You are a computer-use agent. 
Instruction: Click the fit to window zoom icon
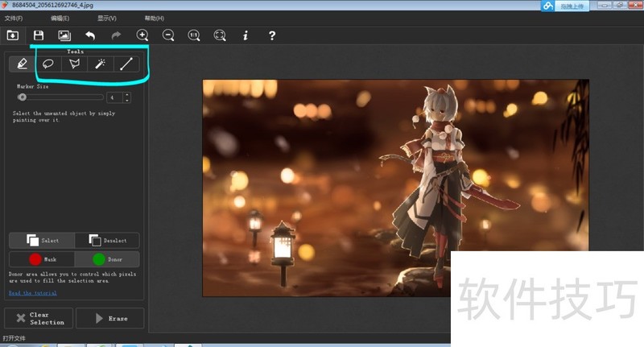[x=220, y=35]
